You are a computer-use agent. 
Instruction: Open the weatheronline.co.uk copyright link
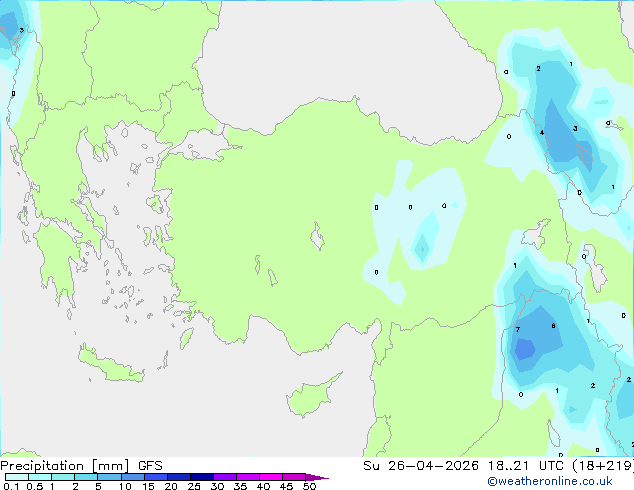tap(550, 481)
